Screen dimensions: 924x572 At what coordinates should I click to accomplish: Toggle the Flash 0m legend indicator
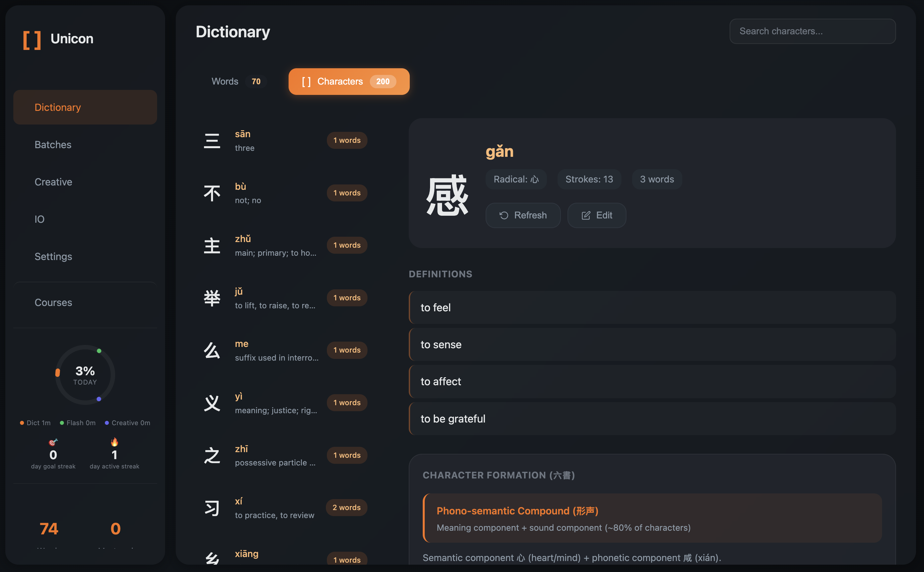point(78,423)
